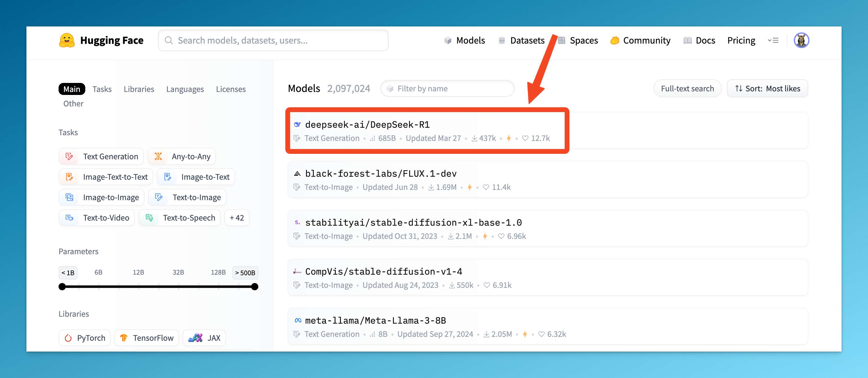
Task: Click the Models cube icon in navbar
Action: click(448, 41)
